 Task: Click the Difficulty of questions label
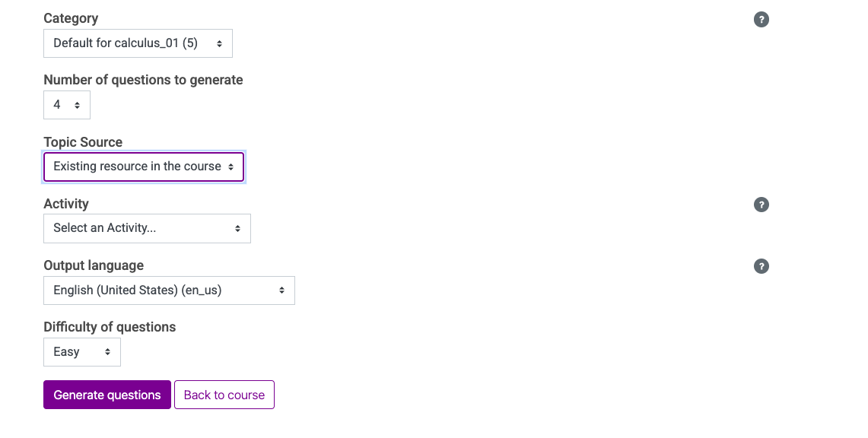pos(110,327)
